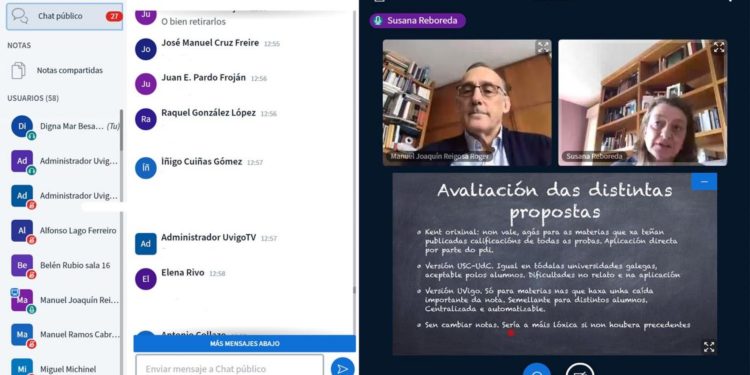Click Manuel Ramos Cabr user entry

[x=64, y=335]
